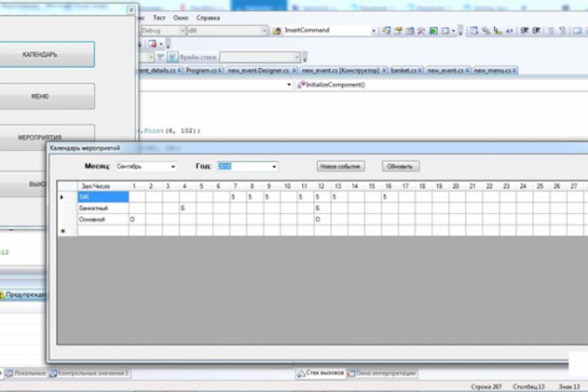This screenshot has width=588, height=392.
Task: Click the Банкетный row cell under day 12
Action: click(x=323, y=208)
